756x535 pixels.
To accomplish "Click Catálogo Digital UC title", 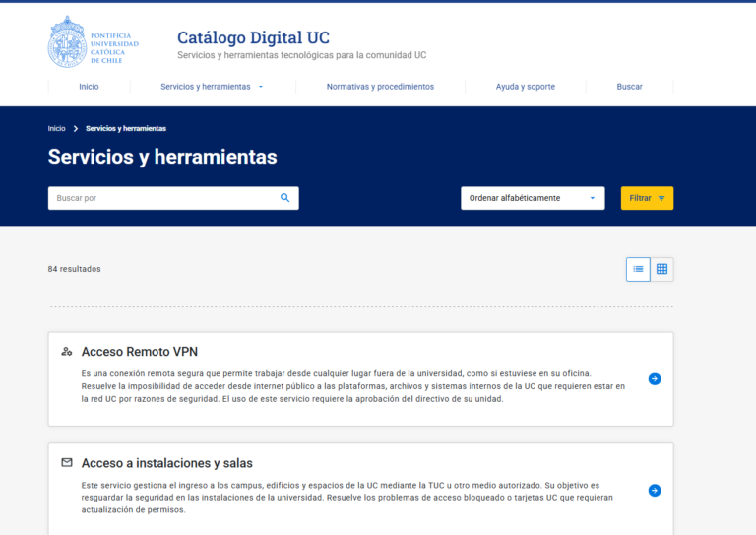I will coord(253,37).
